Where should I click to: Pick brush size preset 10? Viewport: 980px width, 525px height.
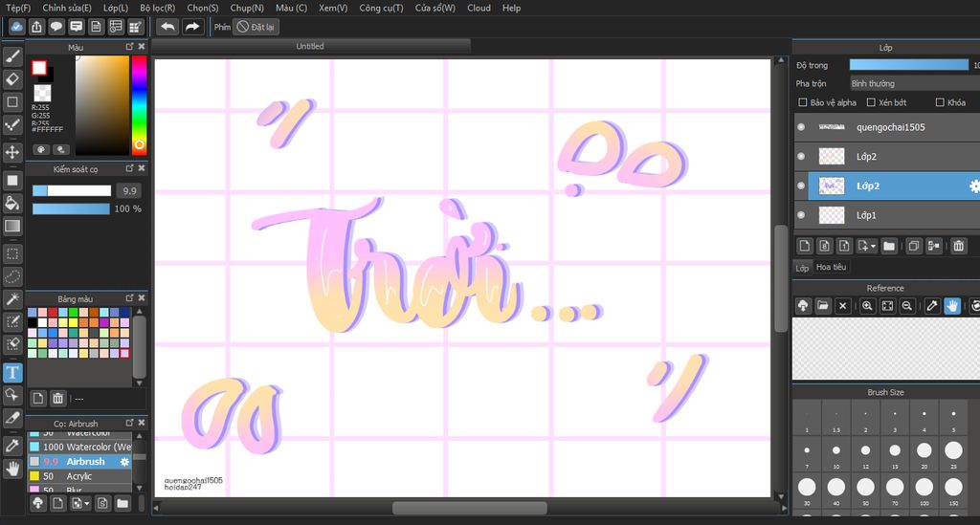point(836,453)
